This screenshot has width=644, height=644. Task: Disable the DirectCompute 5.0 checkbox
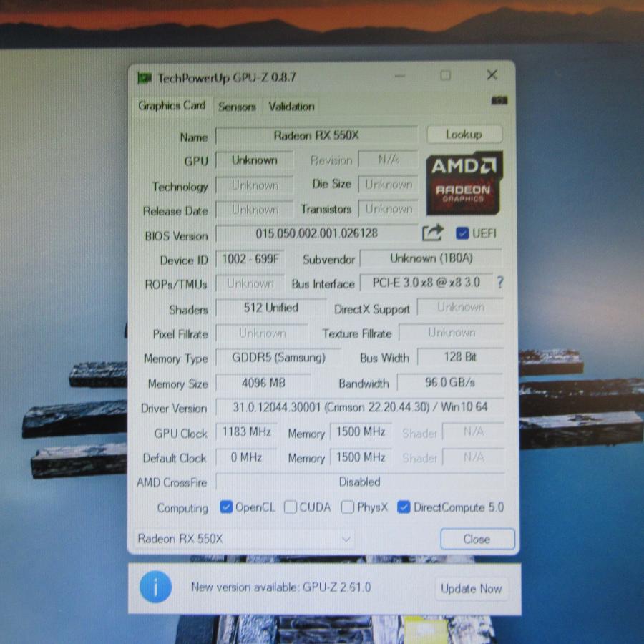404,507
